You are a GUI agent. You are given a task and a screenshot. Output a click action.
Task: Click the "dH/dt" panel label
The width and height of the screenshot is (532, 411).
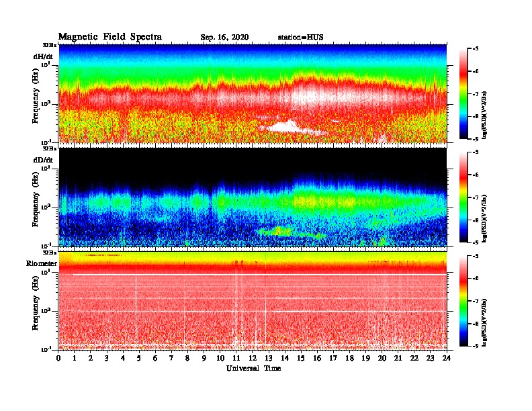click(x=43, y=56)
